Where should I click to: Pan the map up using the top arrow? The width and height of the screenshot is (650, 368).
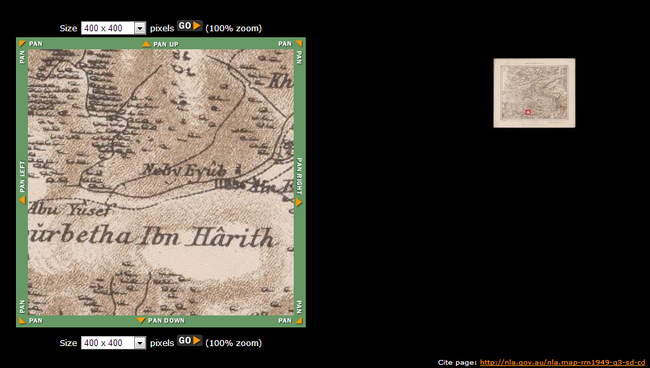[x=146, y=44]
